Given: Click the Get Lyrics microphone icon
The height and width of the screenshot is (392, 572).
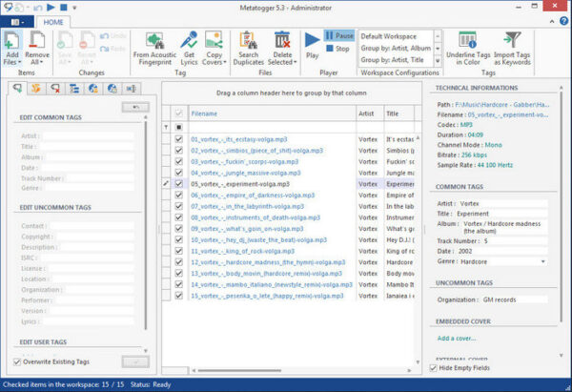Looking at the screenshot, I should coord(189,40).
